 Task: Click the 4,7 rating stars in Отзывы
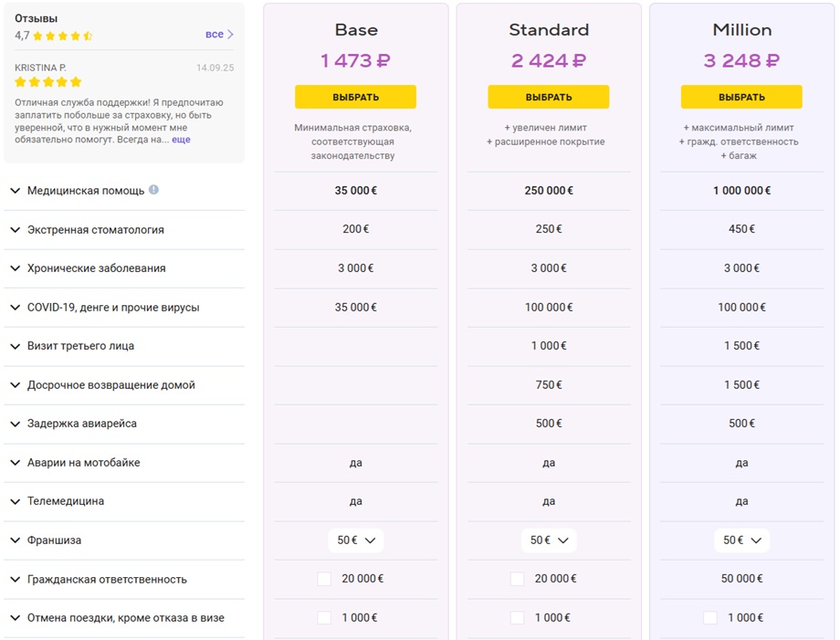63,36
